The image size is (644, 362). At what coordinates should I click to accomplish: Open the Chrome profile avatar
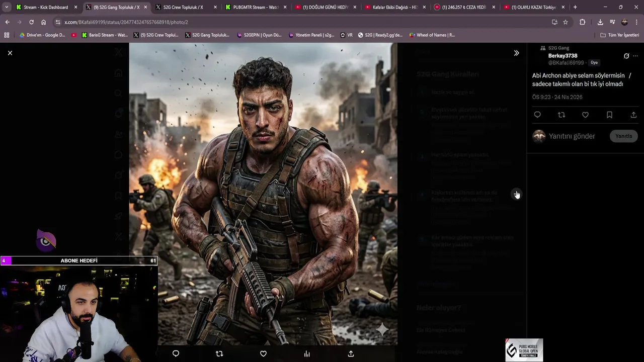624,22
